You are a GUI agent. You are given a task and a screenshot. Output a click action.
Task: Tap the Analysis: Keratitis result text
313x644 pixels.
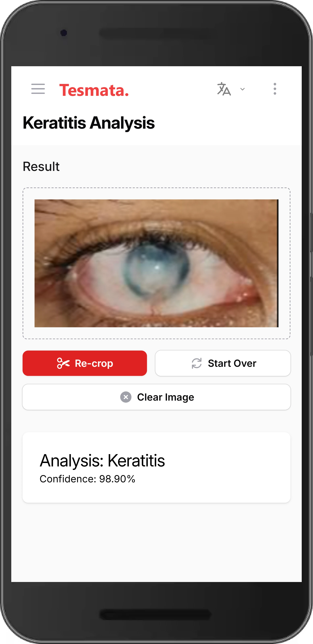(x=102, y=460)
